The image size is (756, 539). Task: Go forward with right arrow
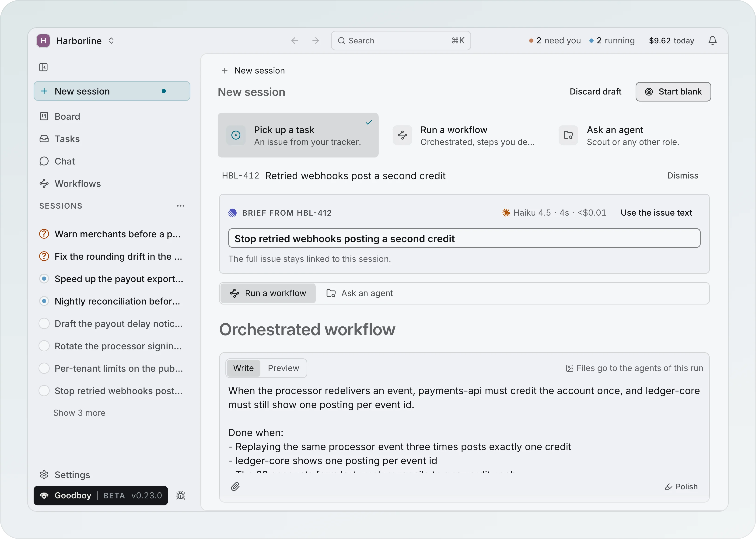pyautogui.click(x=316, y=41)
